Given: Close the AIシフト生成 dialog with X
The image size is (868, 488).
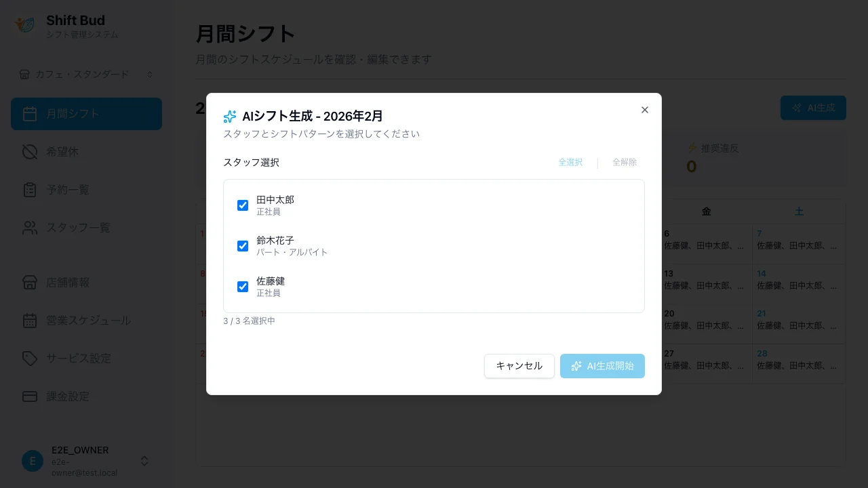Looking at the screenshot, I should pyautogui.click(x=644, y=110).
